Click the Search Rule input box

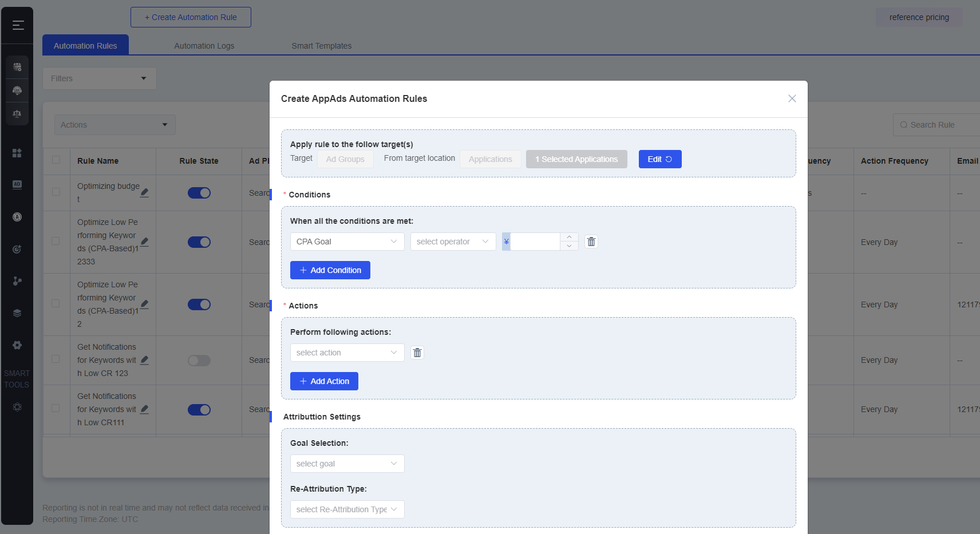[936, 125]
